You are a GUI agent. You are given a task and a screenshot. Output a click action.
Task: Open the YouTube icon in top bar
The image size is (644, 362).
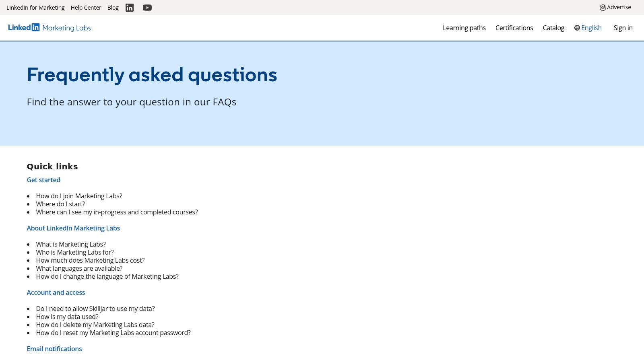point(147,8)
